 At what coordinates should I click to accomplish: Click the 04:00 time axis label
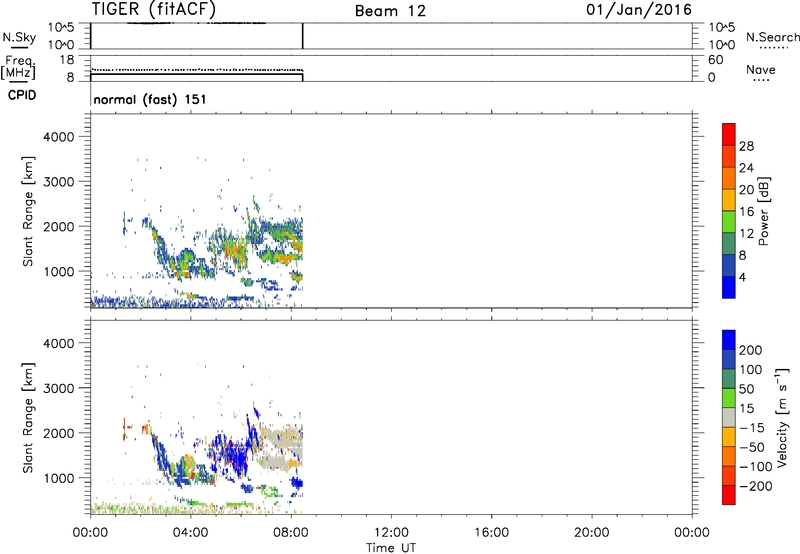click(x=190, y=533)
